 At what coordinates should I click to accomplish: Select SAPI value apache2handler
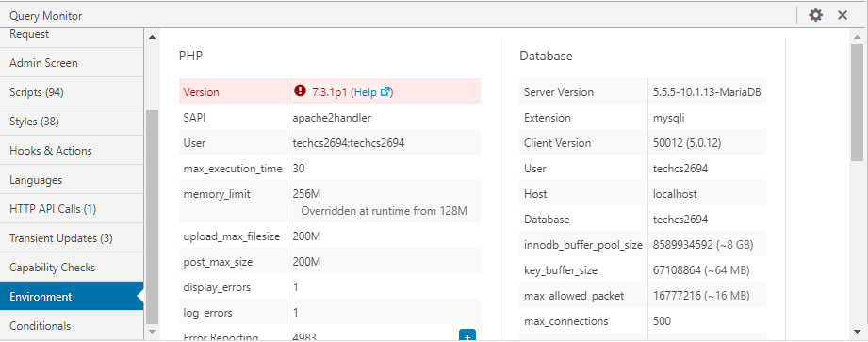[332, 118]
